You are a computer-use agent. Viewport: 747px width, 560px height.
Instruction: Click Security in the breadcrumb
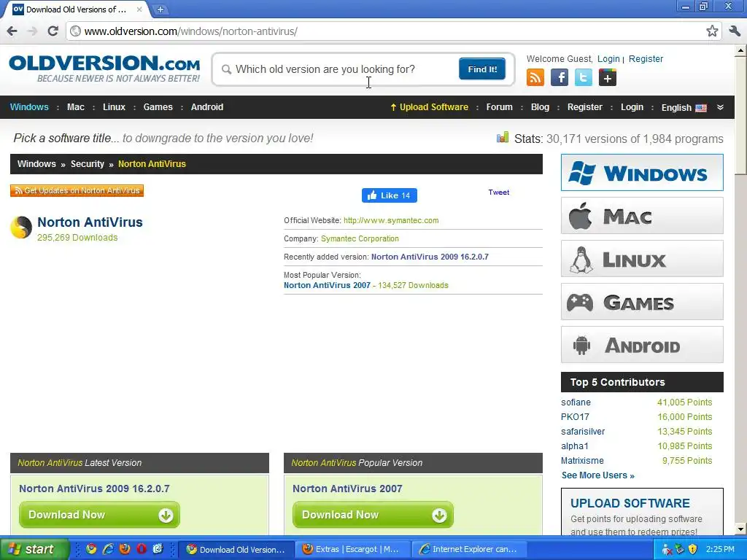point(88,164)
